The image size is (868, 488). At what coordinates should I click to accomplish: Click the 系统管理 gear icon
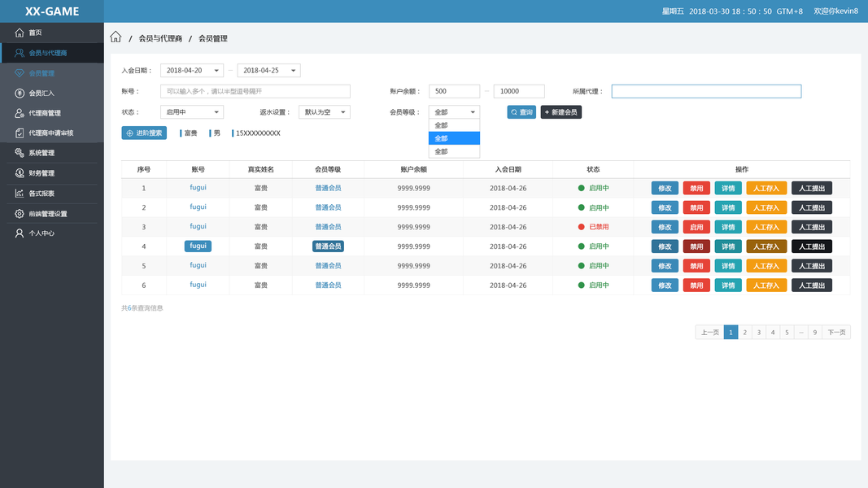click(20, 153)
